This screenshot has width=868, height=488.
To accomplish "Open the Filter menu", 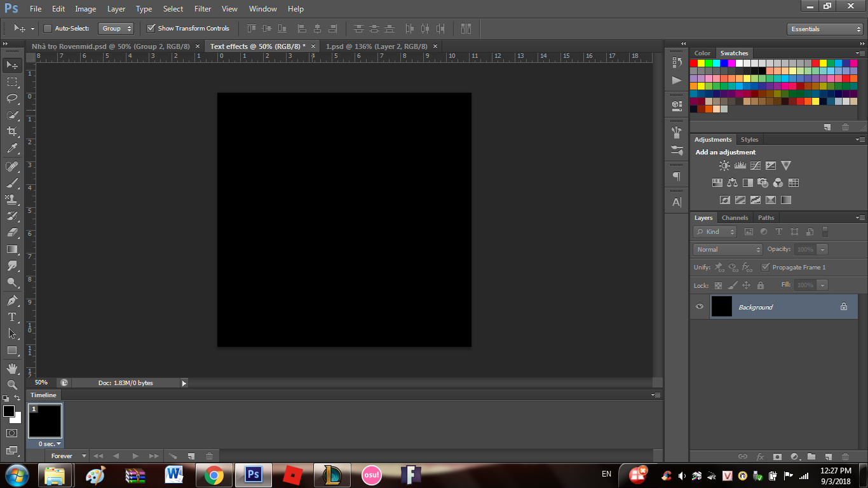I will click(203, 9).
